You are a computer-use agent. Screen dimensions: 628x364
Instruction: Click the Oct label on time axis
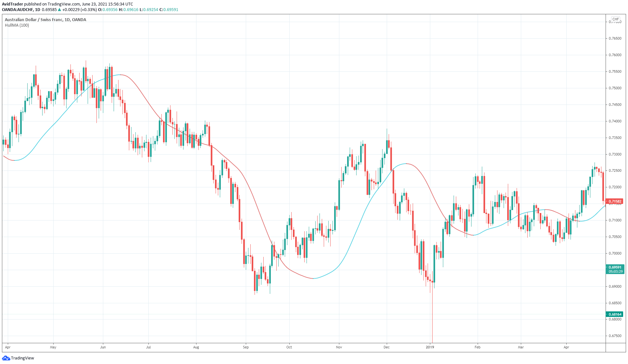click(x=289, y=347)
